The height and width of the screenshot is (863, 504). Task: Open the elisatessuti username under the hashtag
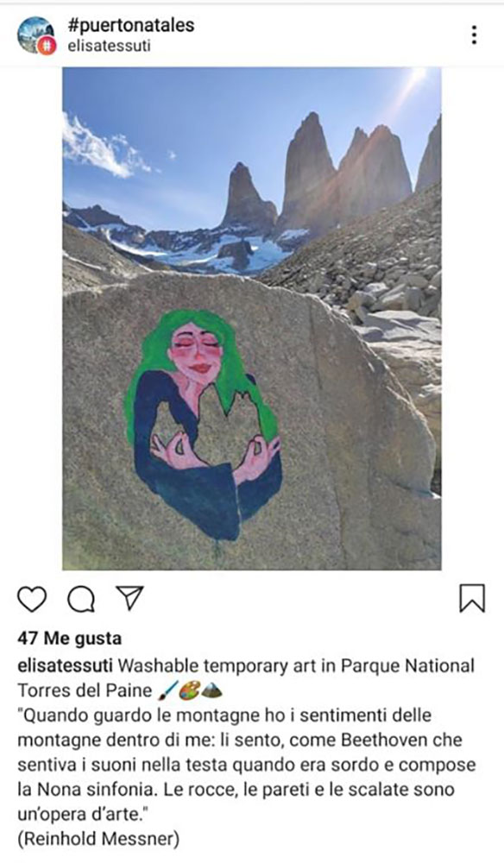pyautogui.click(x=109, y=46)
